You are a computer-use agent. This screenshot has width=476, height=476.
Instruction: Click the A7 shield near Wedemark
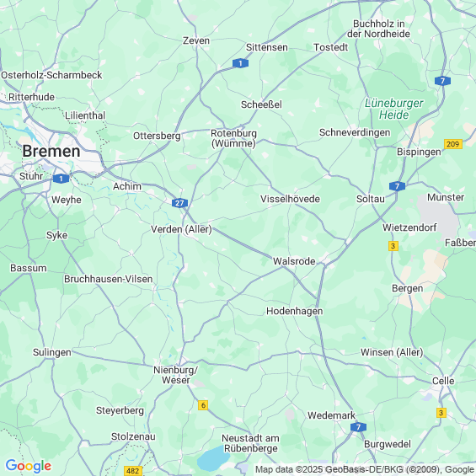click(358, 427)
